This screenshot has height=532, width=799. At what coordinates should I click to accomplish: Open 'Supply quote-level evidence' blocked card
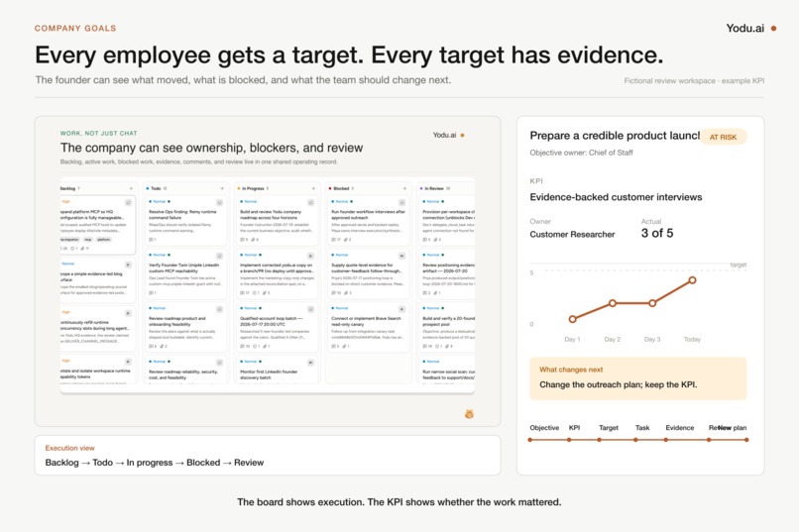(x=368, y=273)
